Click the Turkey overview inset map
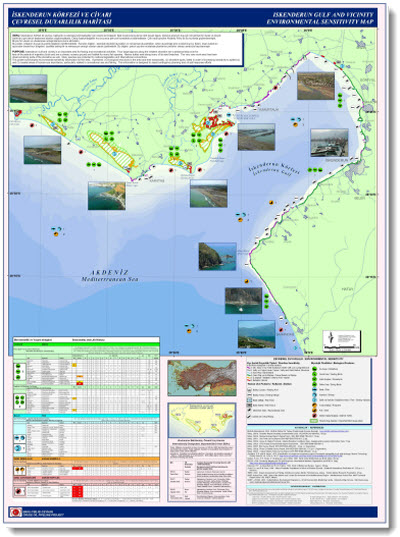 coord(202,378)
